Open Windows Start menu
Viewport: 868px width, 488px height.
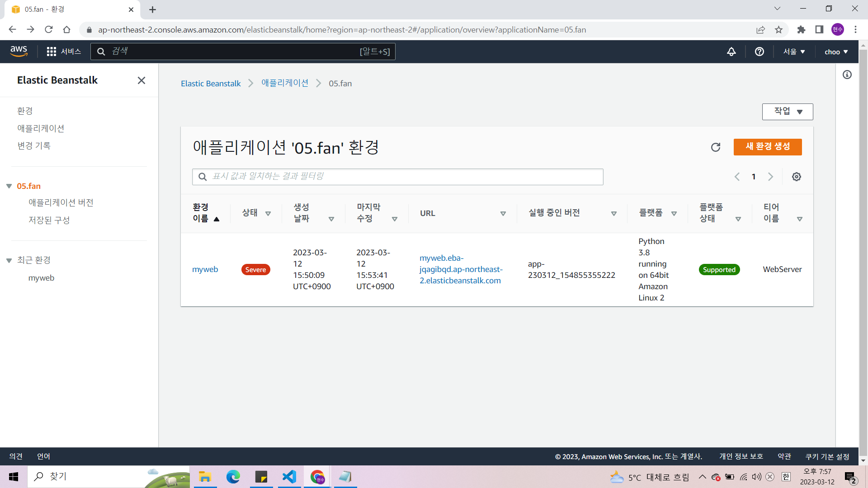pyautogui.click(x=14, y=477)
